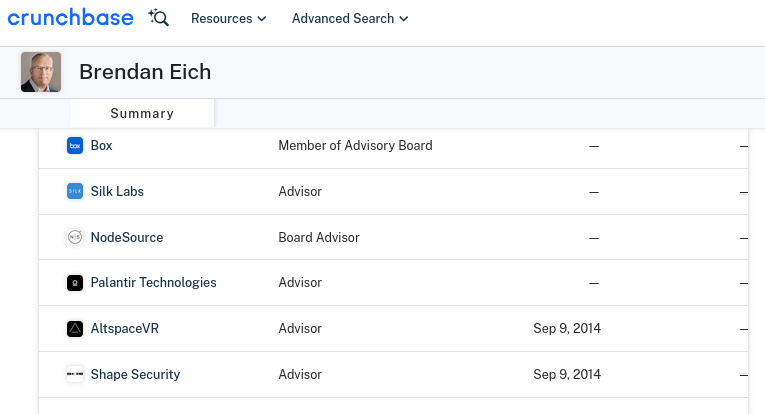
Task: Click the Palantir Technologies logo icon
Action: click(75, 283)
